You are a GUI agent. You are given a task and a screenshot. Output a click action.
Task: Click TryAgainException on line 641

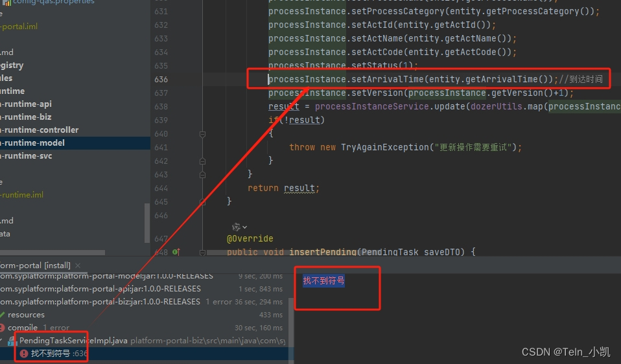point(385,147)
